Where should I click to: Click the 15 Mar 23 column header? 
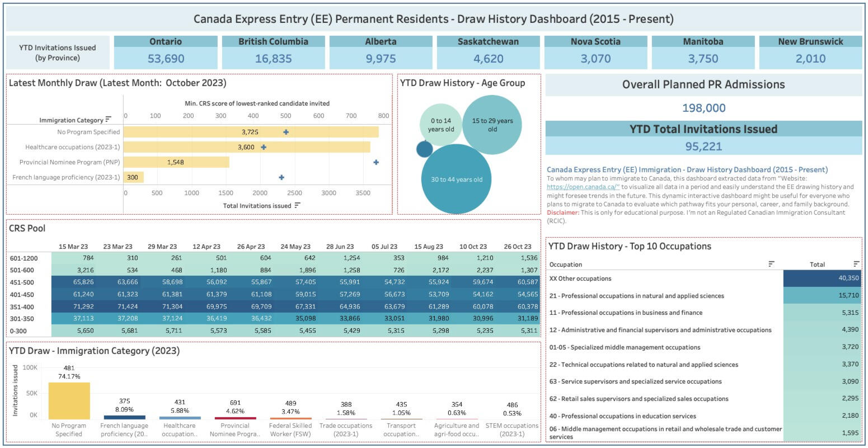[x=73, y=247]
